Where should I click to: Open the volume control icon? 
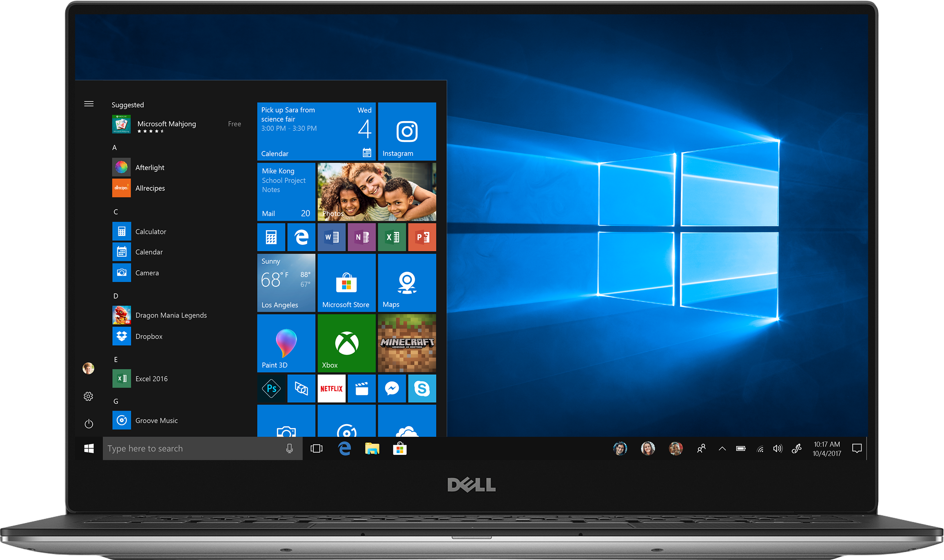[x=778, y=449]
